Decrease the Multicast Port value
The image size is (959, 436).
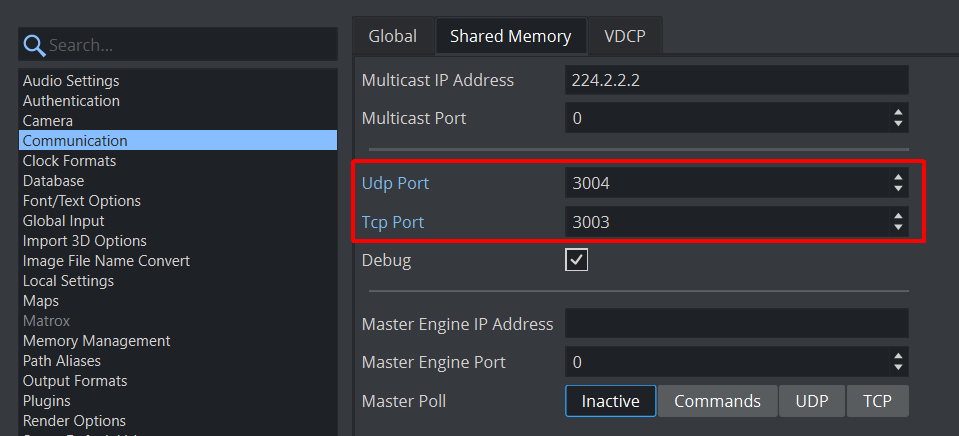pyautogui.click(x=898, y=124)
